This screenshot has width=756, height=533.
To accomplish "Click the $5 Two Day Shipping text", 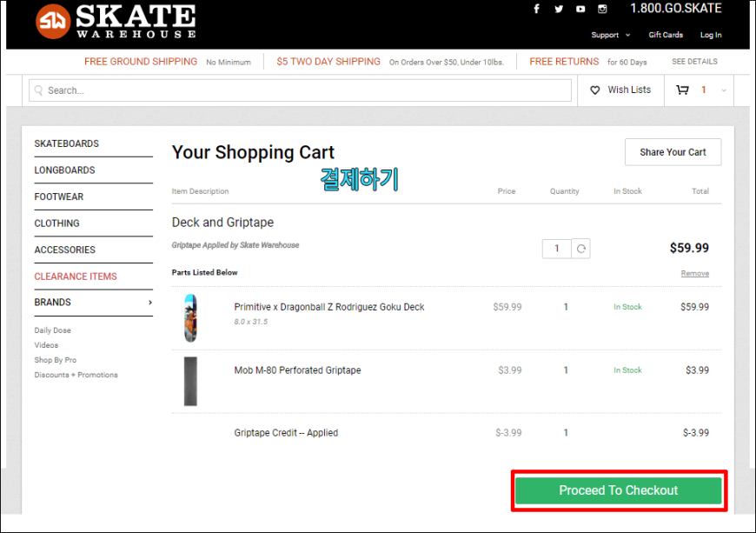I will 328,61.
